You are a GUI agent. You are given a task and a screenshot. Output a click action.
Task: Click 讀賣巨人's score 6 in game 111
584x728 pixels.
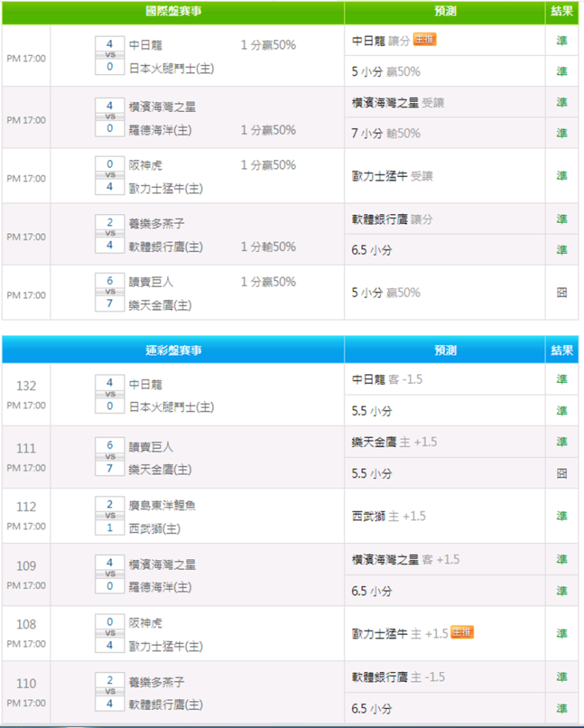coord(109,446)
